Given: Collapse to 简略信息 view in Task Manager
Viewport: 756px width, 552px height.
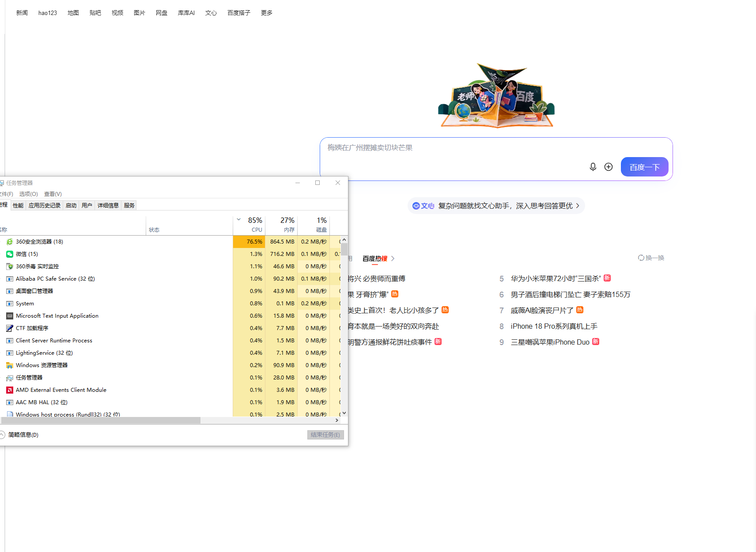Looking at the screenshot, I should pyautogui.click(x=19, y=435).
